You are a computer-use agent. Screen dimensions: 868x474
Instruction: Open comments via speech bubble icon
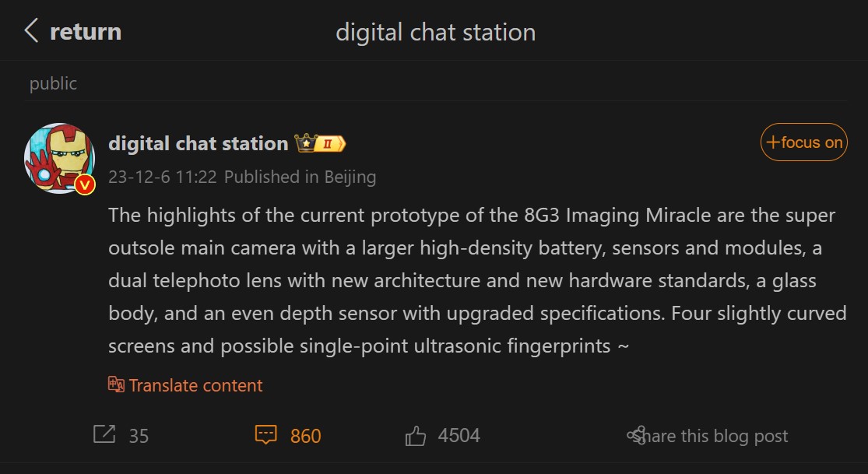pyautogui.click(x=265, y=434)
